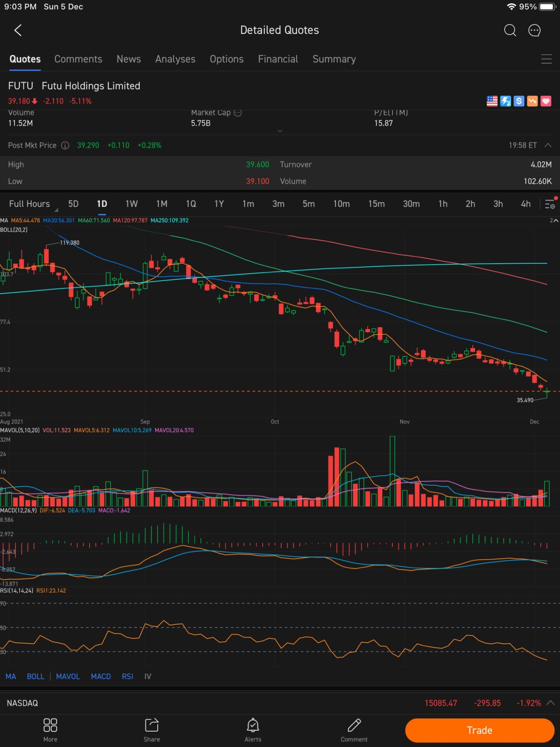Open the Summary tab
Screen dimensions: 560x747
coord(334,59)
